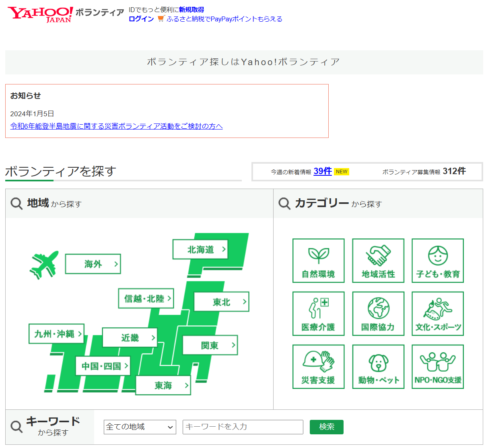Choose the 動物・ペット dog category
Screen dimensions: 488x448
(x=378, y=367)
